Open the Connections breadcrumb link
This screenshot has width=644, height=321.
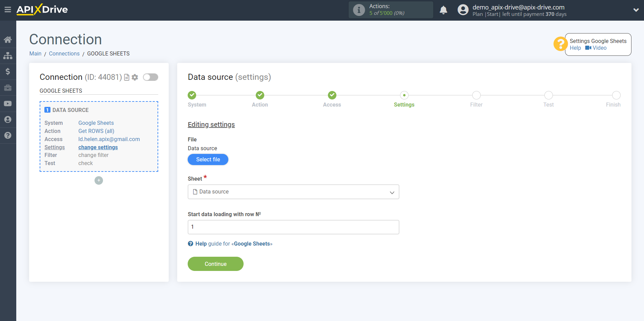click(x=64, y=53)
